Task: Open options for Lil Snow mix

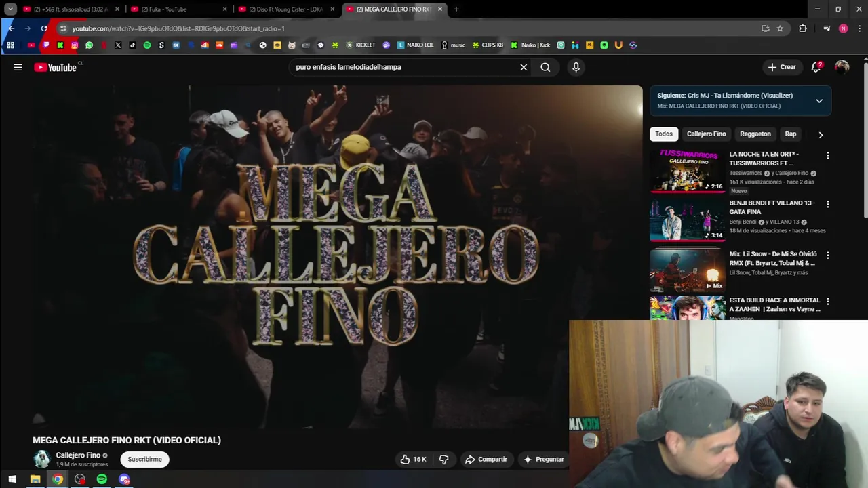Action: (827, 256)
